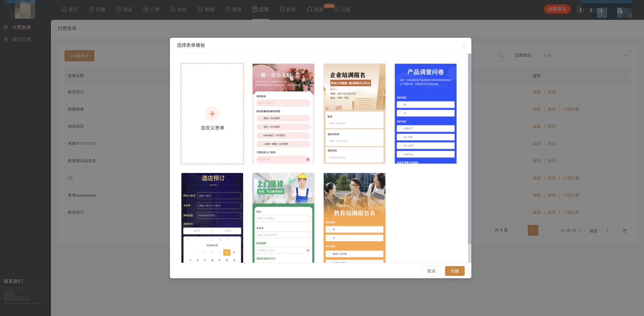This screenshot has height=316, width=644.
Task: Open the 营销 nav item
Action: coord(233,9)
